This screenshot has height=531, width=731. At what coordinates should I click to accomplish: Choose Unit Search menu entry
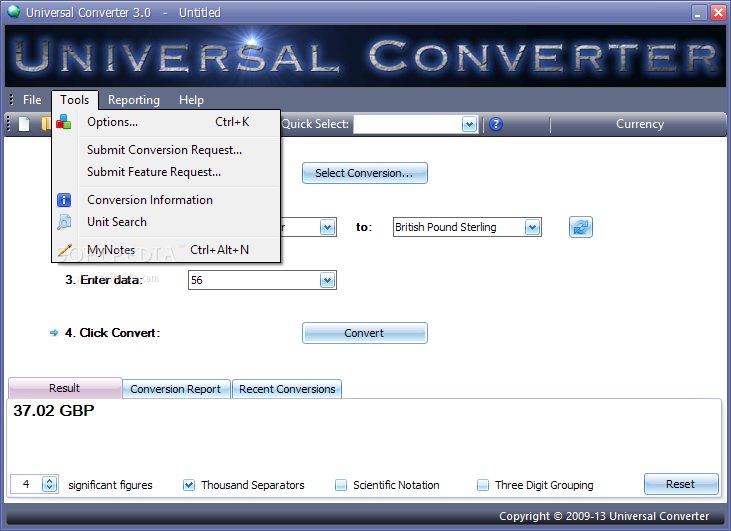tap(166, 222)
